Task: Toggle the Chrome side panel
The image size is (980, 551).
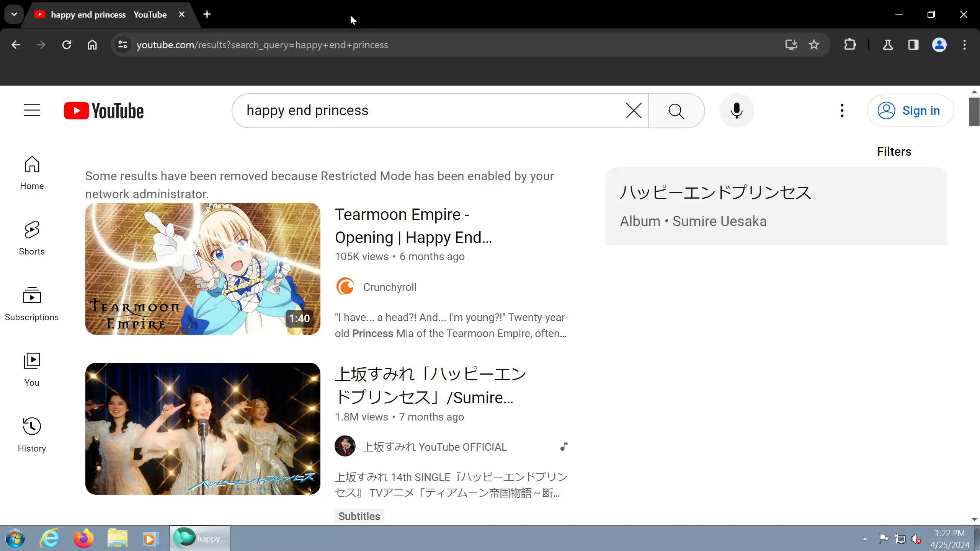Action: point(913,45)
